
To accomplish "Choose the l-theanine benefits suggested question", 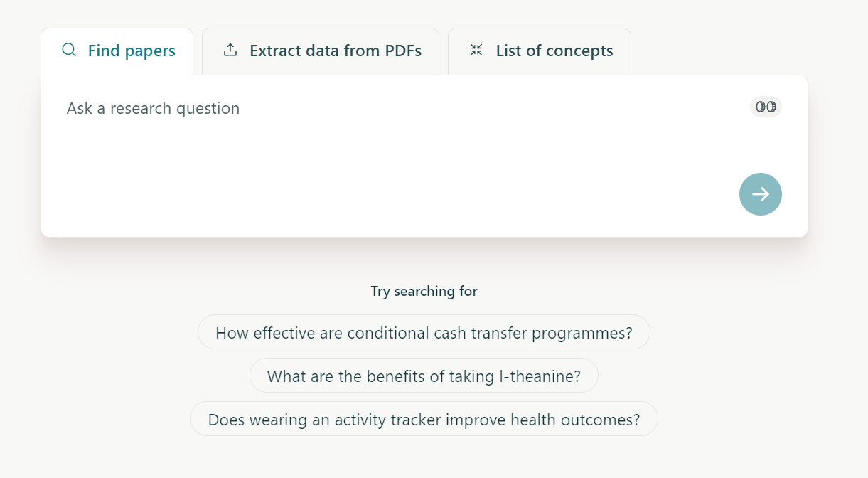I will click(x=424, y=376).
